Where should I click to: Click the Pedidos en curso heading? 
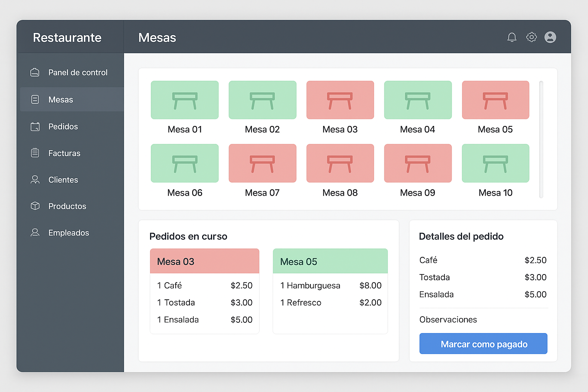coord(188,236)
